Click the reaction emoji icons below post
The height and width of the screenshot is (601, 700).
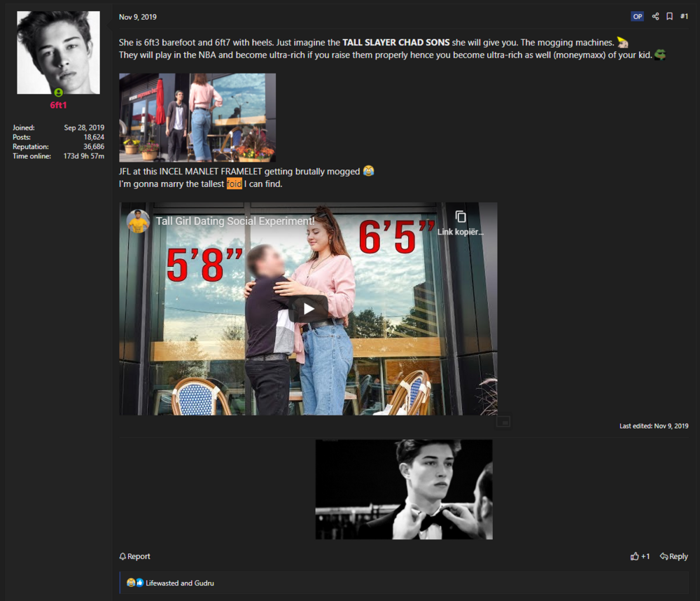click(135, 583)
